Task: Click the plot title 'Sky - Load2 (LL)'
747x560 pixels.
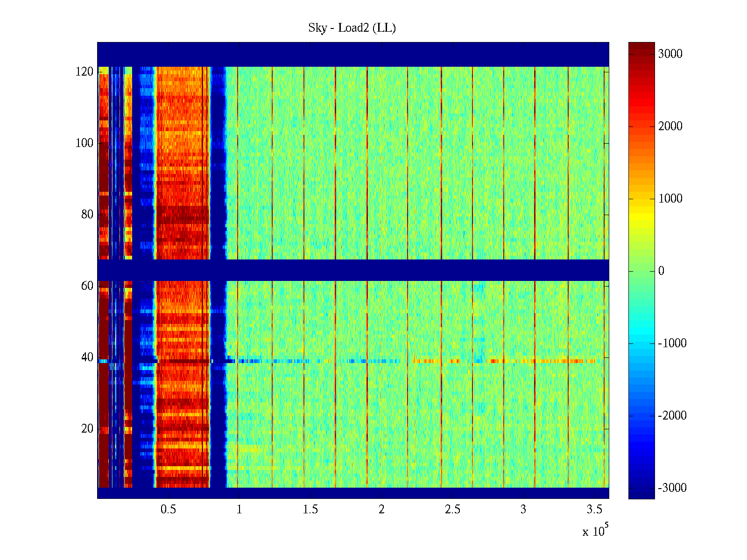Action: [x=352, y=28]
